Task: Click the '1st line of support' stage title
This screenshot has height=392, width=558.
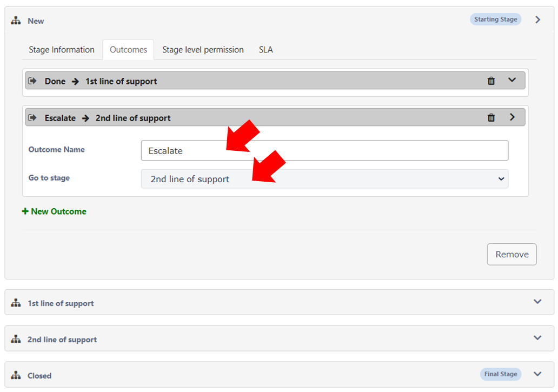Action: [x=61, y=303]
